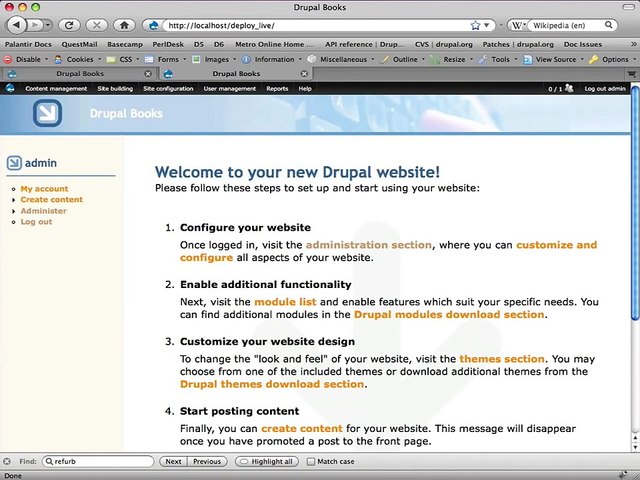Click the Drupal Books site logo
Viewport: 640px width, 480px height.
coord(47,113)
